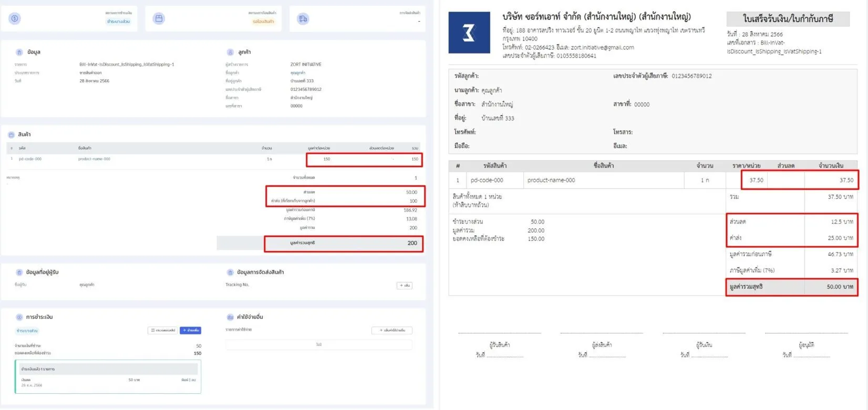Click the blue add payment button
This screenshot has width=868, height=410.
point(190,331)
